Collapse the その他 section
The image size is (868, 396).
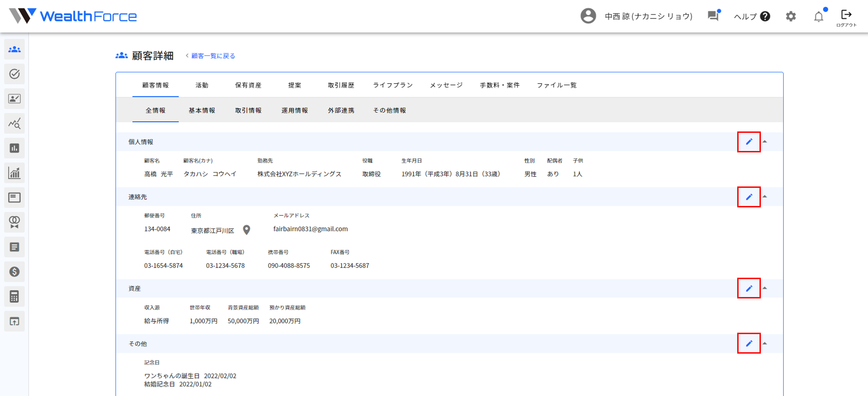pyautogui.click(x=765, y=343)
